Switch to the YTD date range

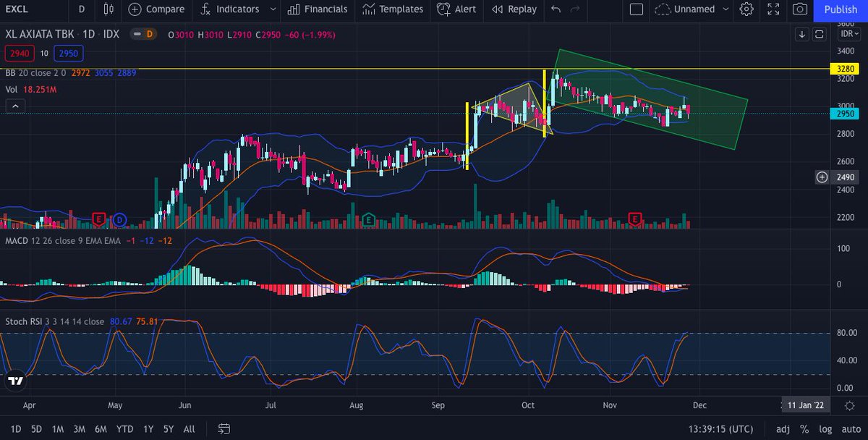point(124,428)
